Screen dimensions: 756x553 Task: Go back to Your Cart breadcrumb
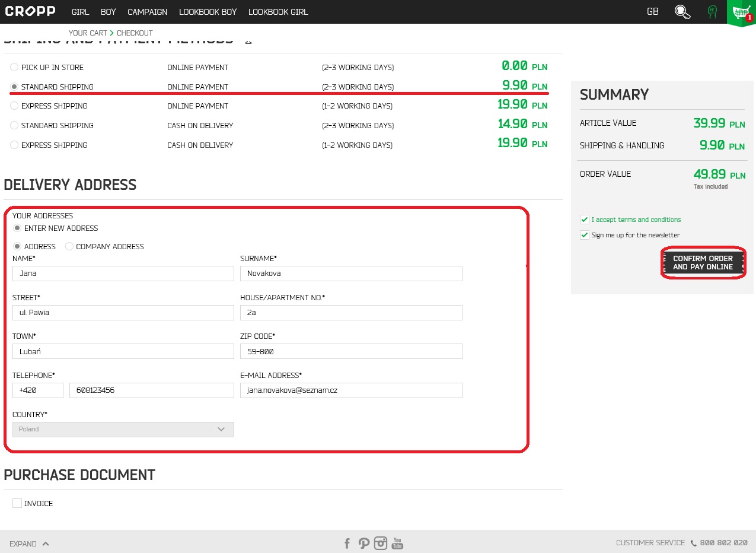click(x=88, y=33)
